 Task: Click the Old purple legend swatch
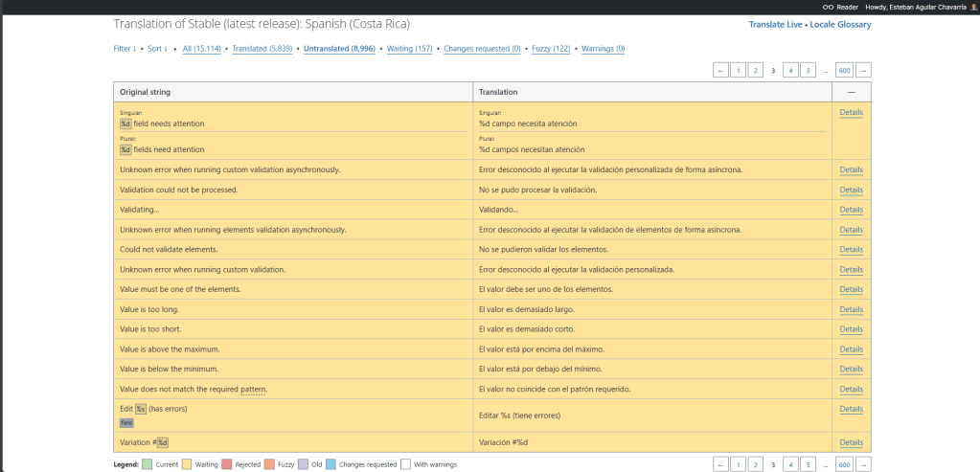[x=304, y=464]
